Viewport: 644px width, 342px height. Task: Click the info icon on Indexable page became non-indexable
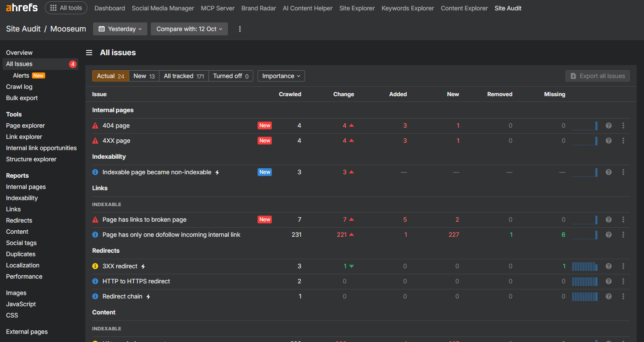click(95, 172)
